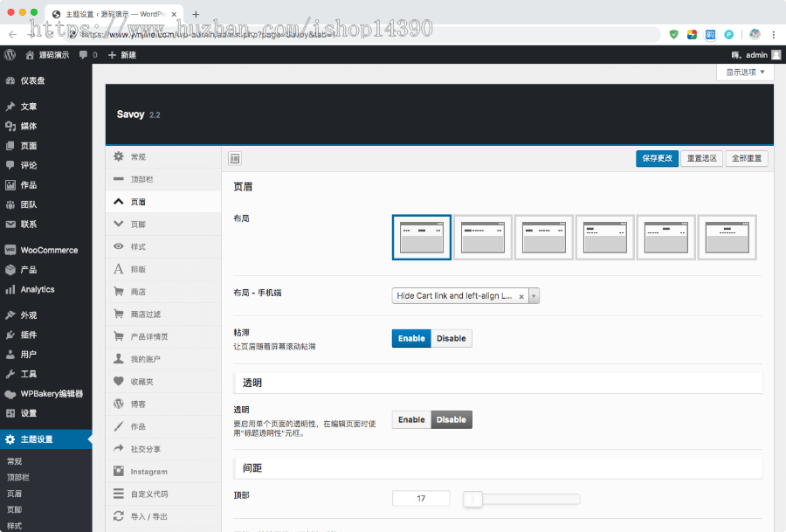
Task: Select the Instagram settings section
Action: pyautogui.click(x=148, y=472)
